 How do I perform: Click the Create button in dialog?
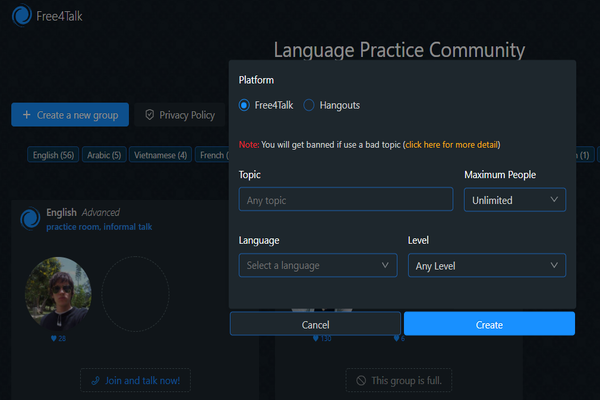pos(489,324)
